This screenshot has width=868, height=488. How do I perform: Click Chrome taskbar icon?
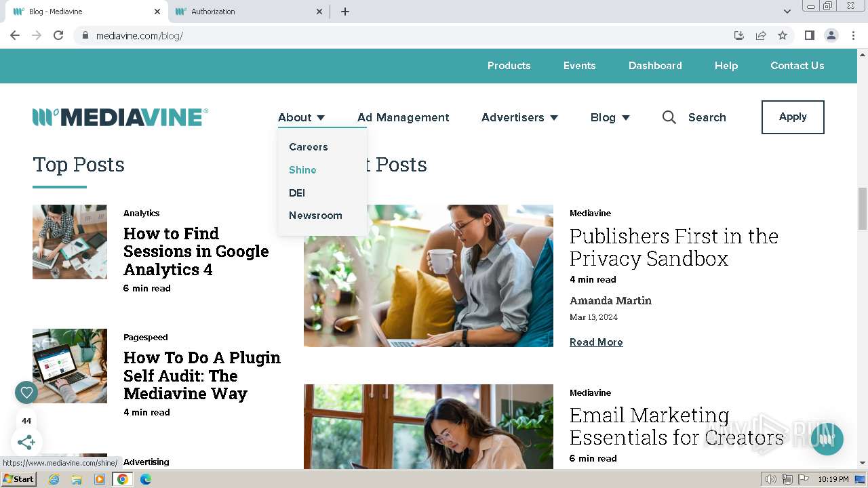coord(123,479)
